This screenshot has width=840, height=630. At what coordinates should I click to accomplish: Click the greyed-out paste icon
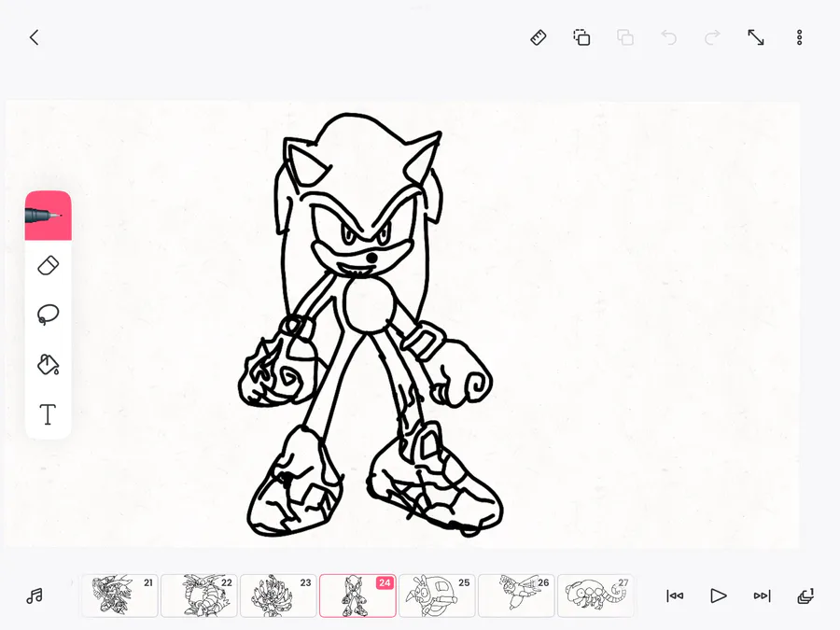click(625, 37)
